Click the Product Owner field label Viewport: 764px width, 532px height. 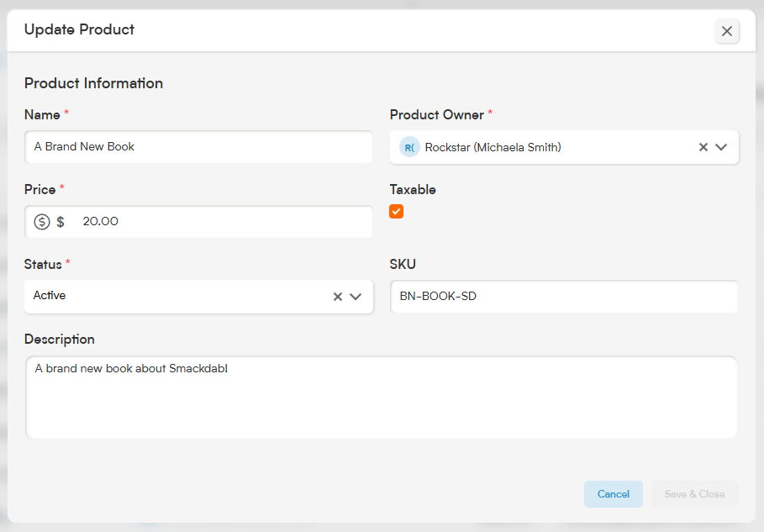pyautogui.click(x=436, y=114)
